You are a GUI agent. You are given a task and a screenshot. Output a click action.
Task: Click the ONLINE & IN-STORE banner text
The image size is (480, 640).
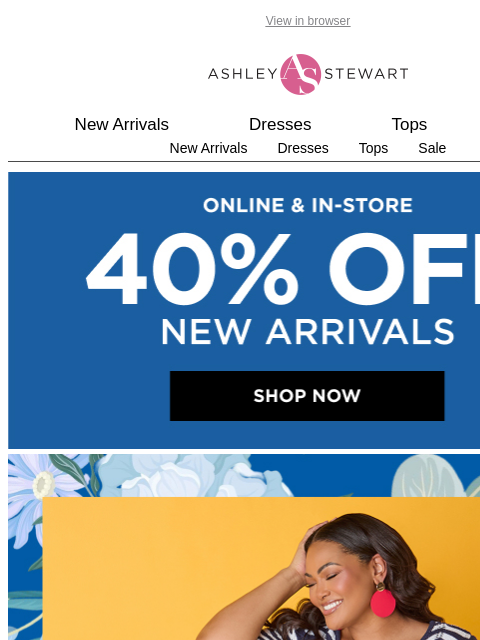307,205
